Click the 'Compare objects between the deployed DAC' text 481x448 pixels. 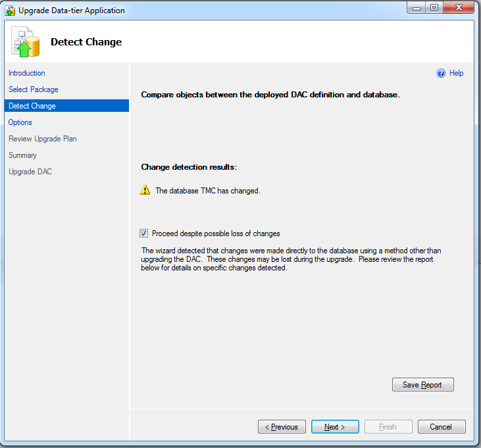point(270,95)
